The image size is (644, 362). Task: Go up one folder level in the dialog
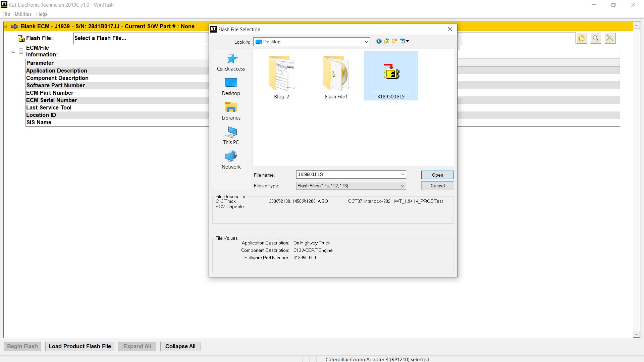click(x=387, y=41)
